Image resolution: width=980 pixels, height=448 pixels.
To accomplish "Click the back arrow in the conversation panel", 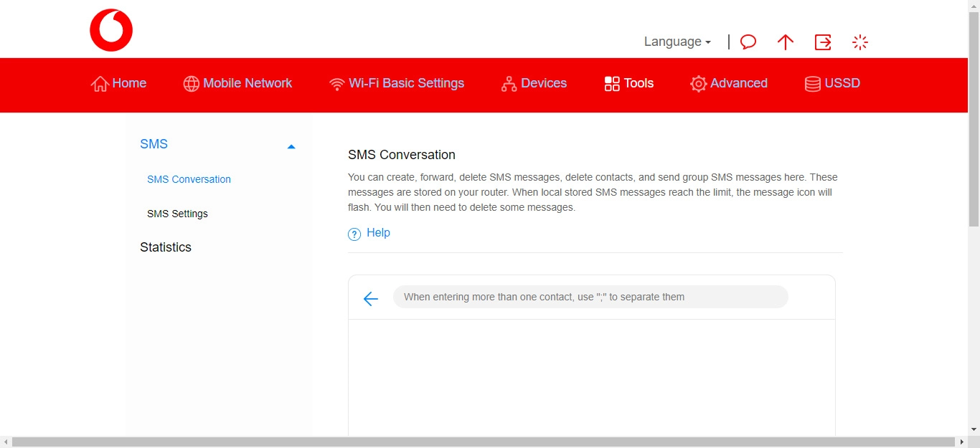I will coord(370,298).
